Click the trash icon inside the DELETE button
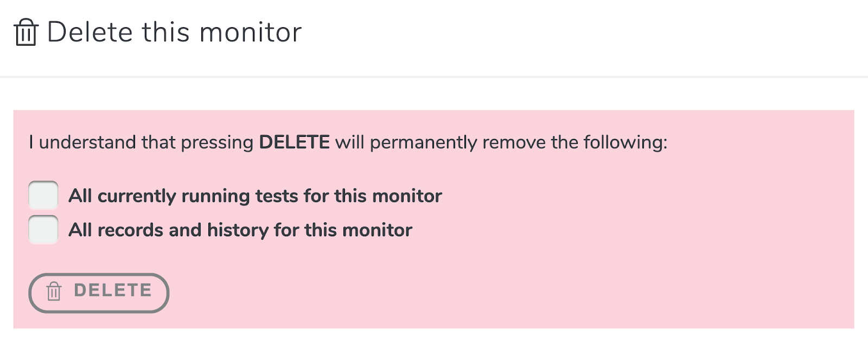 pos(54,292)
